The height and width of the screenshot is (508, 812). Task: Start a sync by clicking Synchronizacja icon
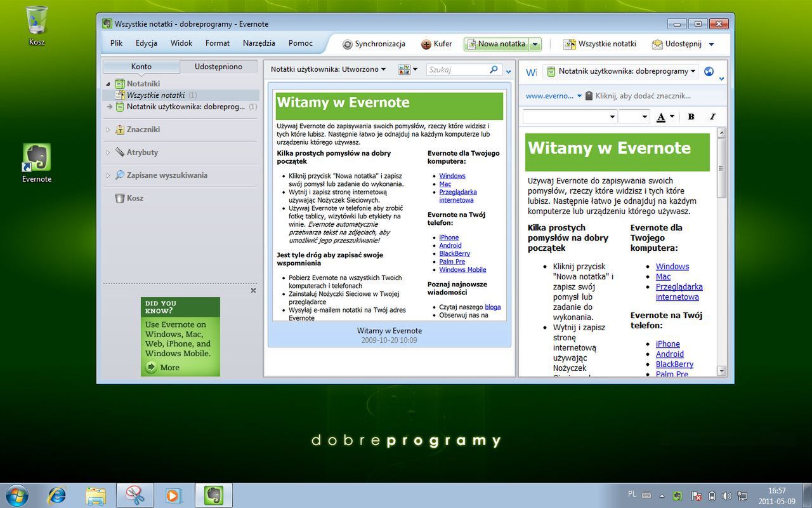[x=348, y=44]
